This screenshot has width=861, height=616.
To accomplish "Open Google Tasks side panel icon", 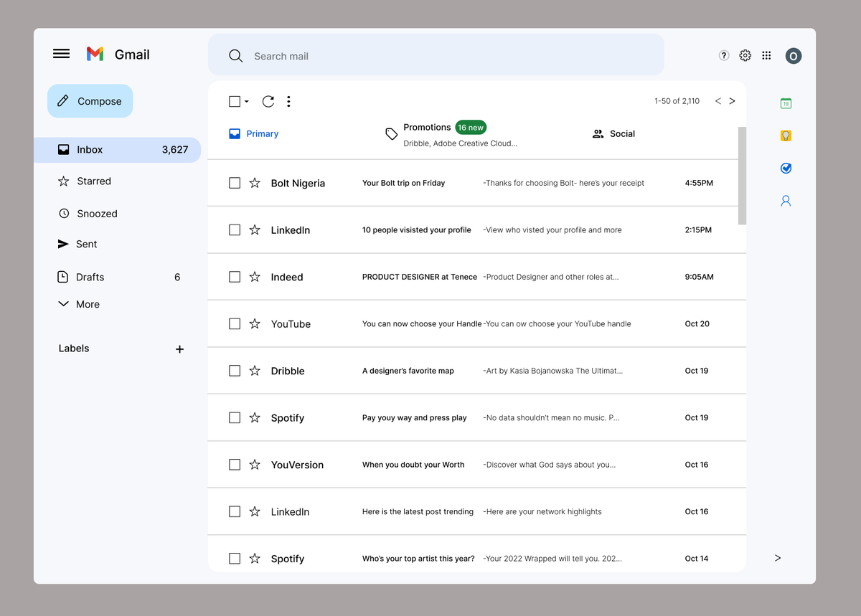I will coord(786,169).
